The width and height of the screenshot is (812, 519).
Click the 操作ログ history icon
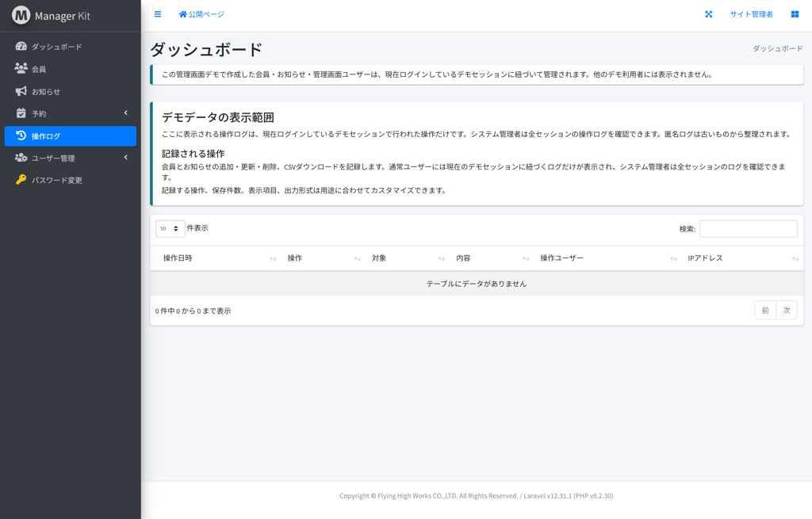click(x=21, y=135)
